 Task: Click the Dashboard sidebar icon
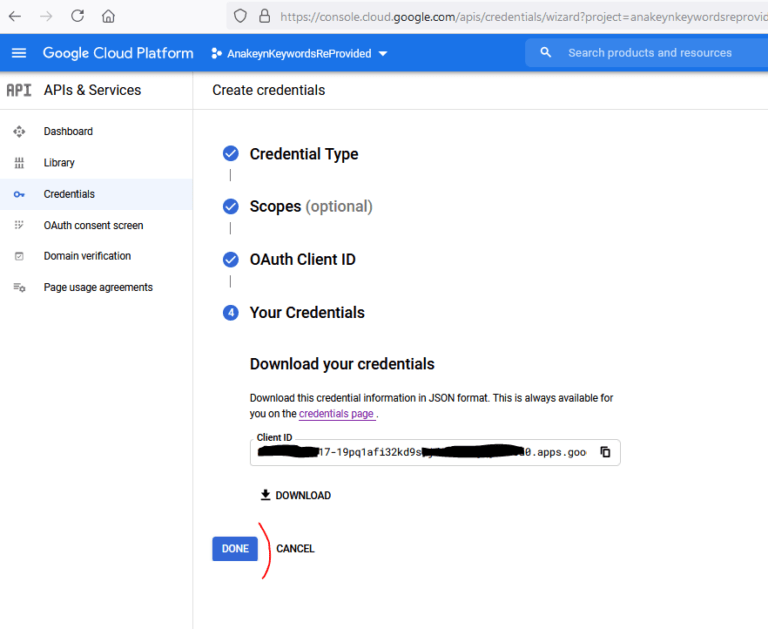pos(19,132)
